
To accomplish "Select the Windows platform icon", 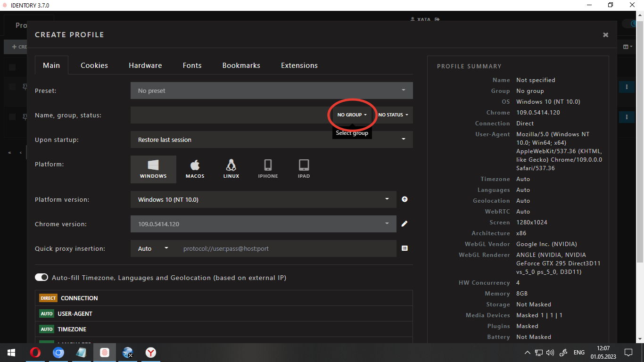I will coord(153,169).
